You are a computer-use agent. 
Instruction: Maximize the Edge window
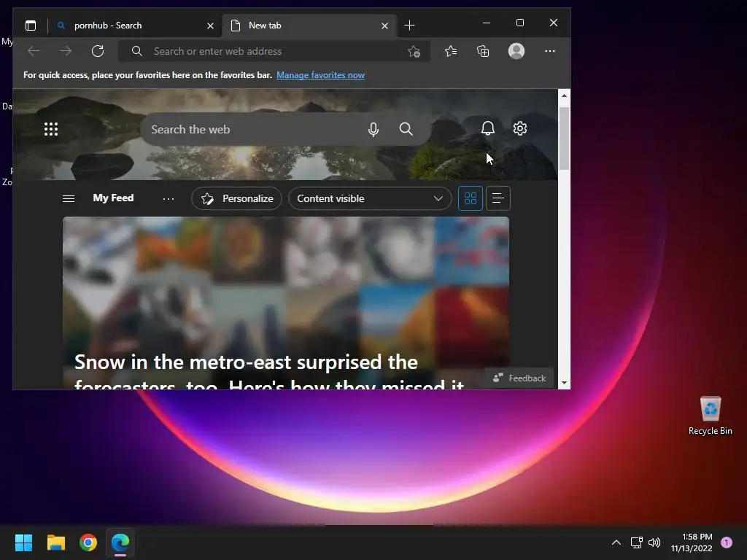[519, 23]
